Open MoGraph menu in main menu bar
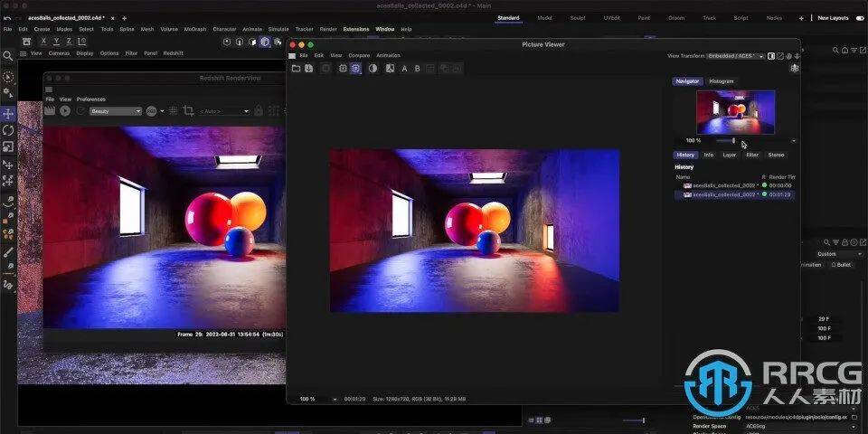The image size is (868, 434). click(195, 29)
